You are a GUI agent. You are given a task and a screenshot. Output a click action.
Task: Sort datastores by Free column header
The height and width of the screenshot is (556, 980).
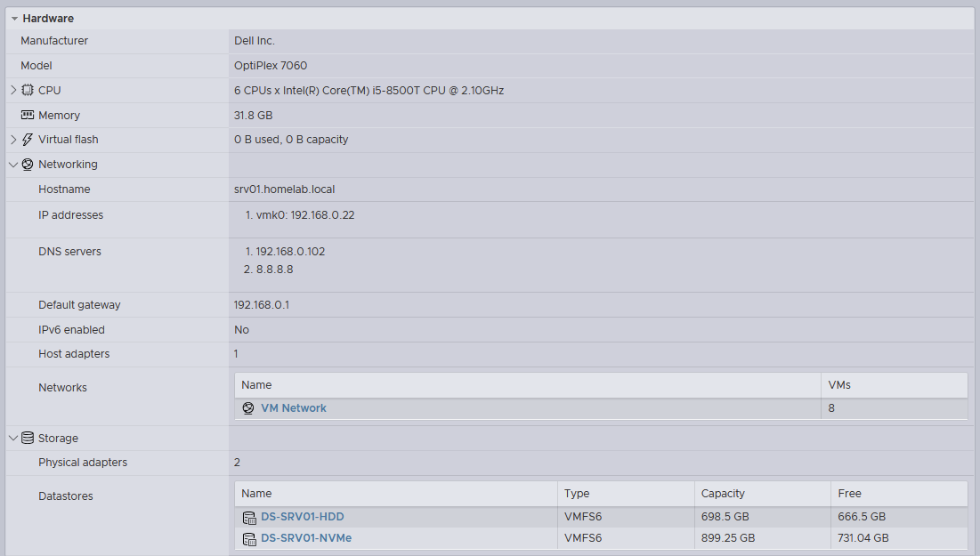(849, 494)
